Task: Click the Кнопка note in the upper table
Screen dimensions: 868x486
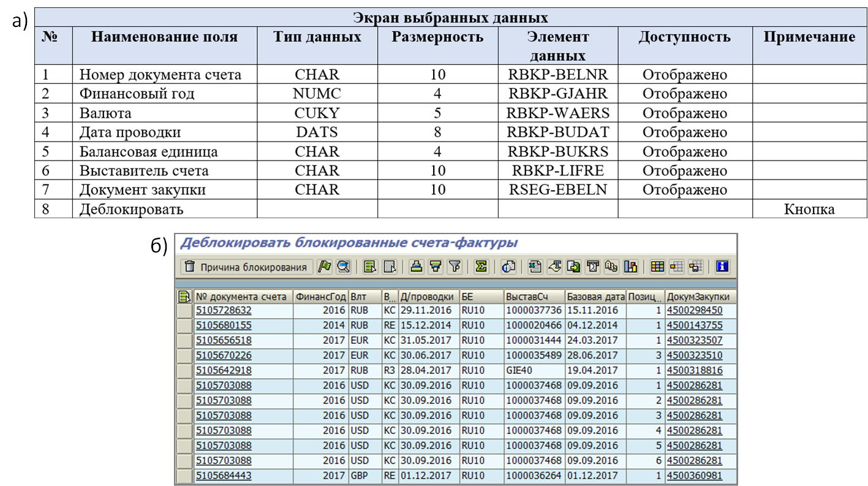Action: pyautogui.click(x=809, y=210)
